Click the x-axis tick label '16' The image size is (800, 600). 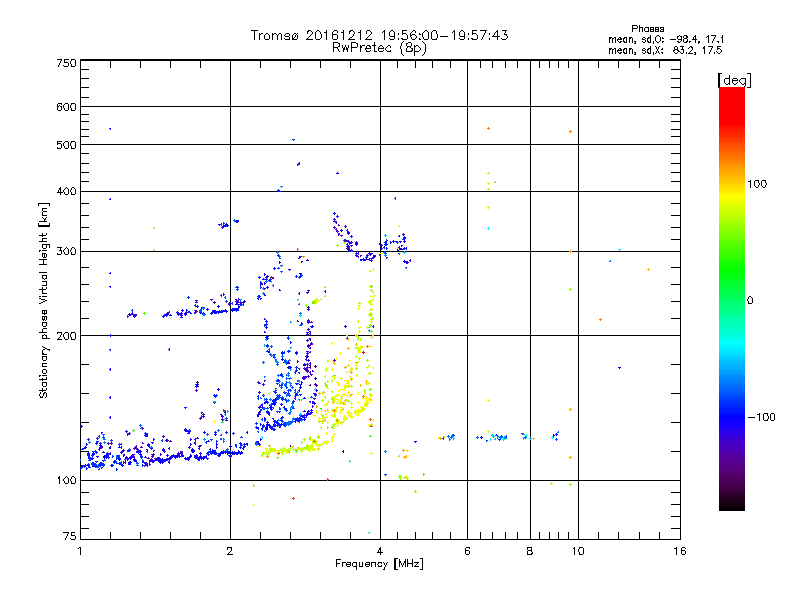click(680, 551)
